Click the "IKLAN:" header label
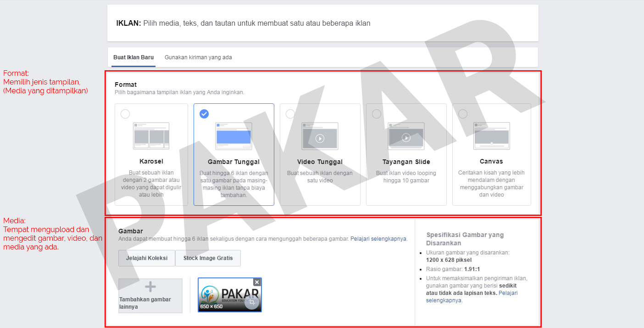Image resolution: width=644 pixels, height=328 pixels. (x=129, y=23)
